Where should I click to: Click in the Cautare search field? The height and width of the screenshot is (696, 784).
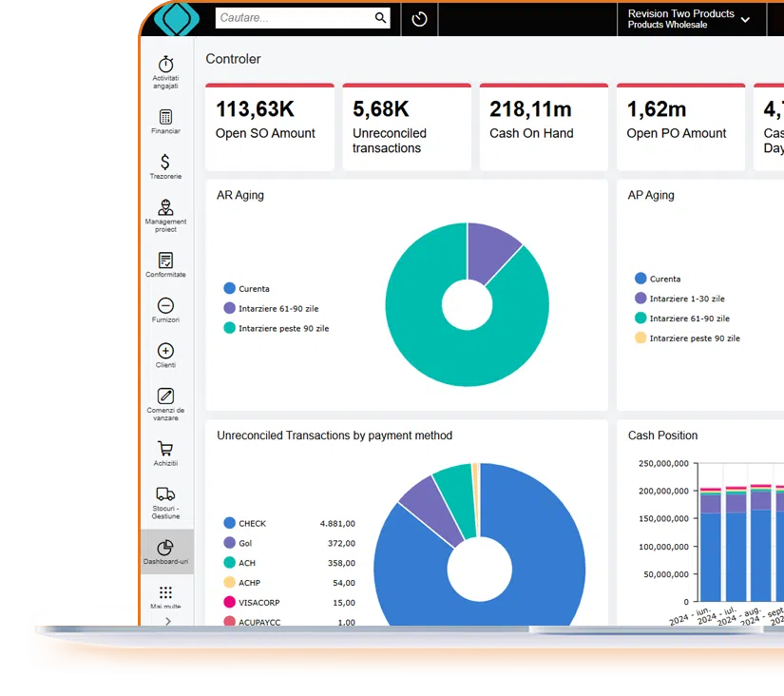tap(293, 18)
